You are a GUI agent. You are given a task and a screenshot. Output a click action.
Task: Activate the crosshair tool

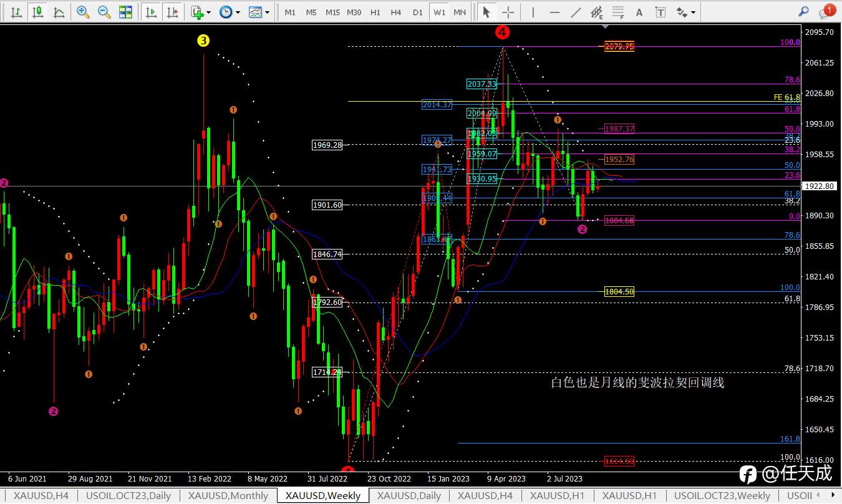(508, 12)
